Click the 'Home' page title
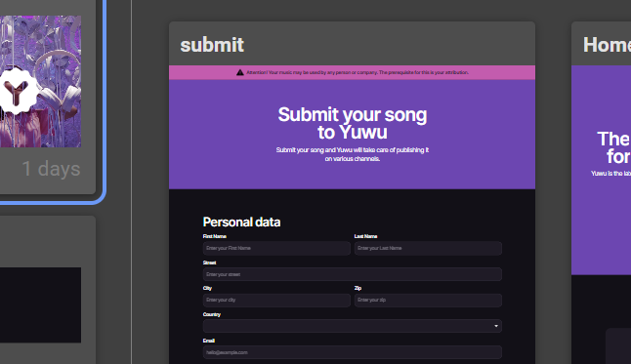 (x=607, y=45)
